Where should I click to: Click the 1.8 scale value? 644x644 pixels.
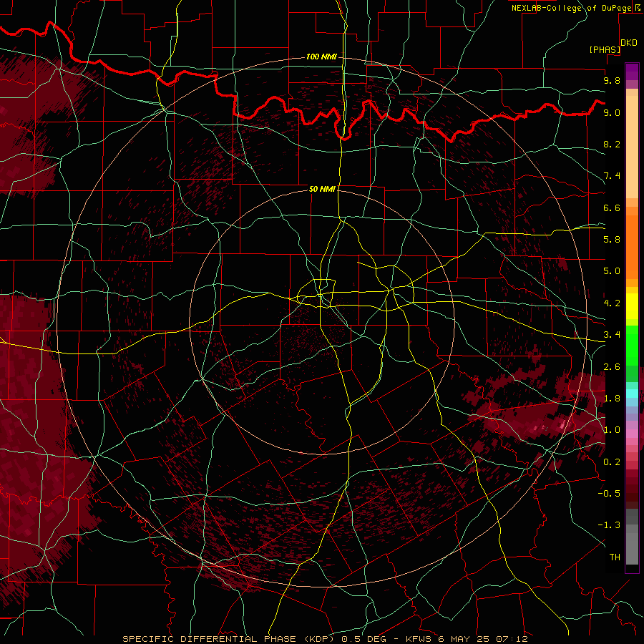[612, 399]
